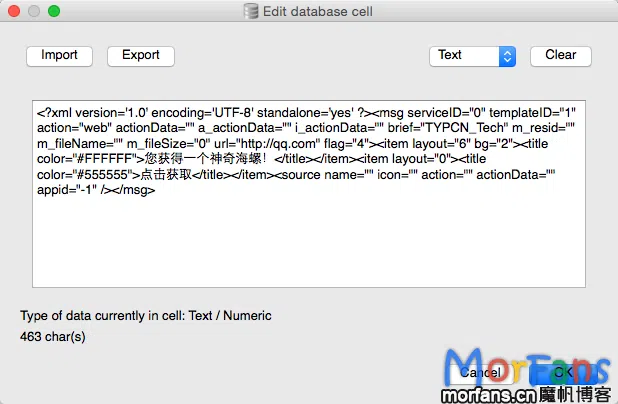Clear the cell contents
The width and height of the screenshot is (618, 404).
coord(560,56)
